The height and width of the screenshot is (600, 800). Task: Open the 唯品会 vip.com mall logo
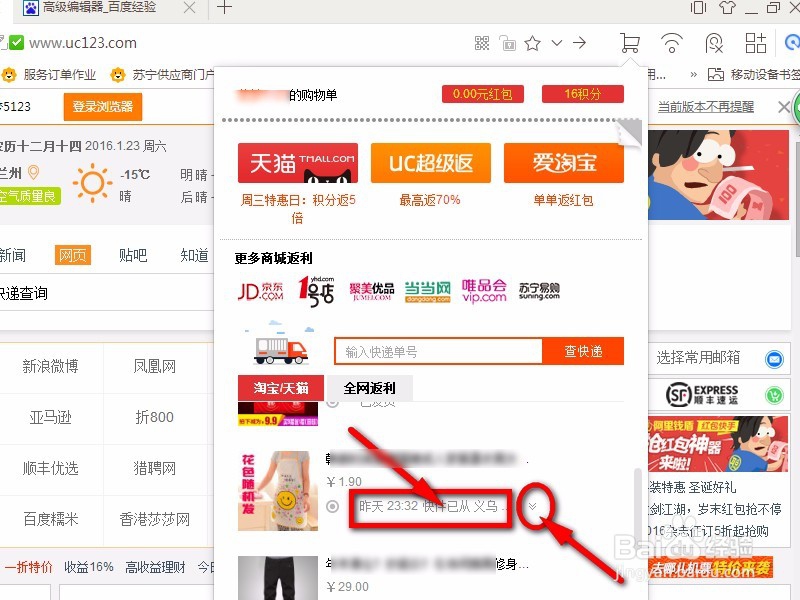(x=484, y=291)
